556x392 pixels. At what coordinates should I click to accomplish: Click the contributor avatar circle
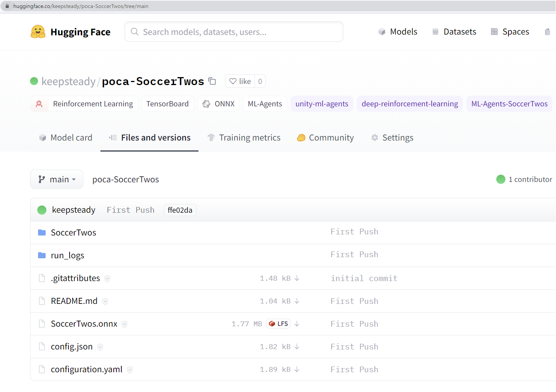(x=501, y=179)
